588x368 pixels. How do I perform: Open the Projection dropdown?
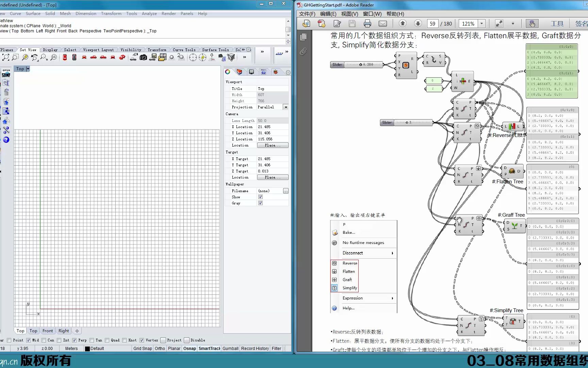285,107
